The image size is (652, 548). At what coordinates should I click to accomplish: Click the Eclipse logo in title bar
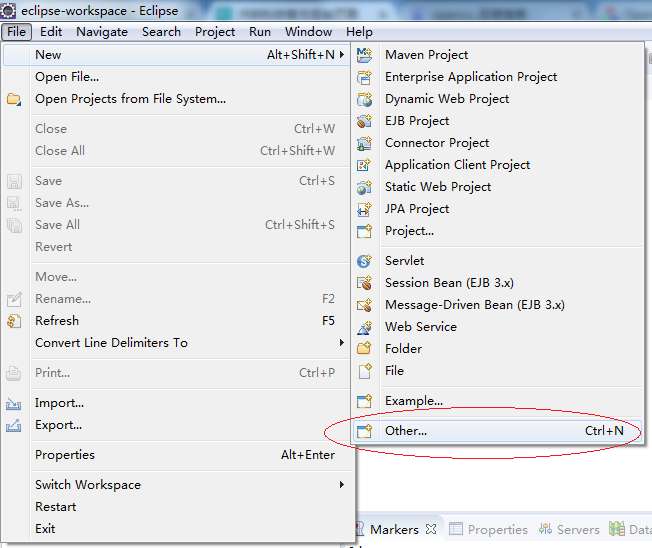coord(8,11)
